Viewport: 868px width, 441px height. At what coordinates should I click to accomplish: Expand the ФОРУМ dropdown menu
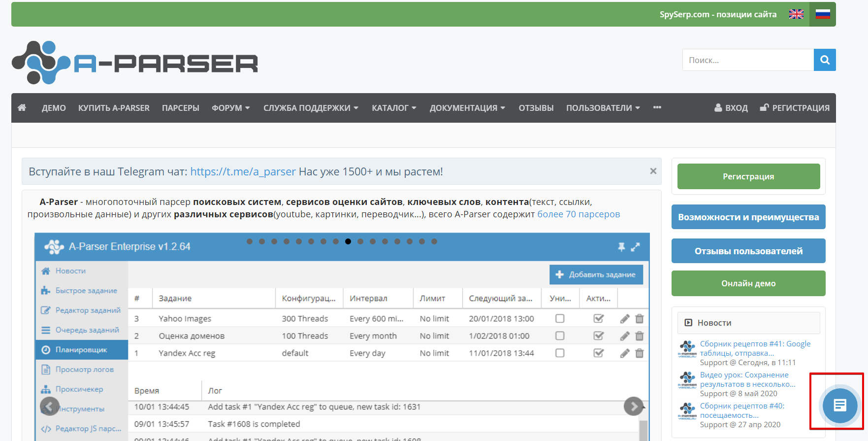pyautogui.click(x=231, y=108)
